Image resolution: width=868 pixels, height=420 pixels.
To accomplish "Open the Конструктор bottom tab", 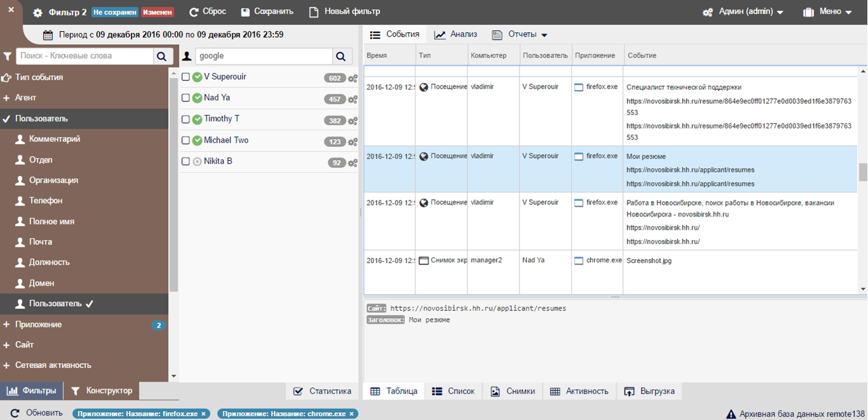I will [x=102, y=391].
